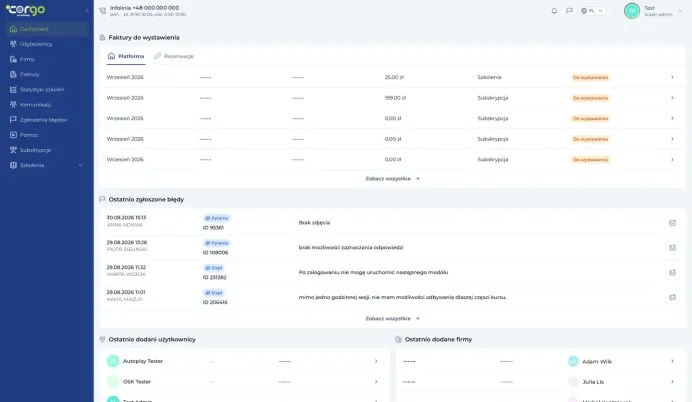Click the Cargo logo
The height and width of the screenshot is (402, 692).
tap(25, 10)
